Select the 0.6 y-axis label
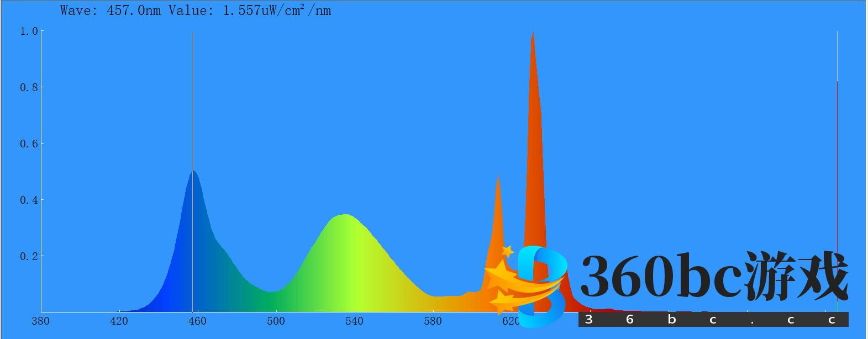Screen dimensions: 868x339 click(29, 144)
